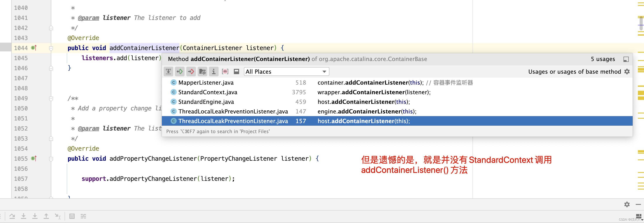Toggle the group by method [m] icon
The width and height of the screenshot is (644, 223).
225,72
